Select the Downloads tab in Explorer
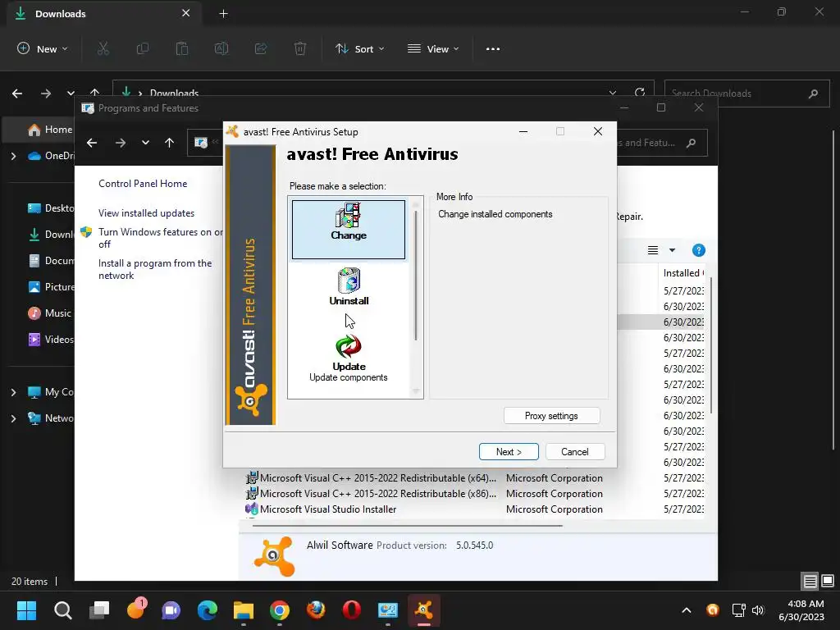The height and width of the screenshot is (630, 840). [x=104, y=14]
